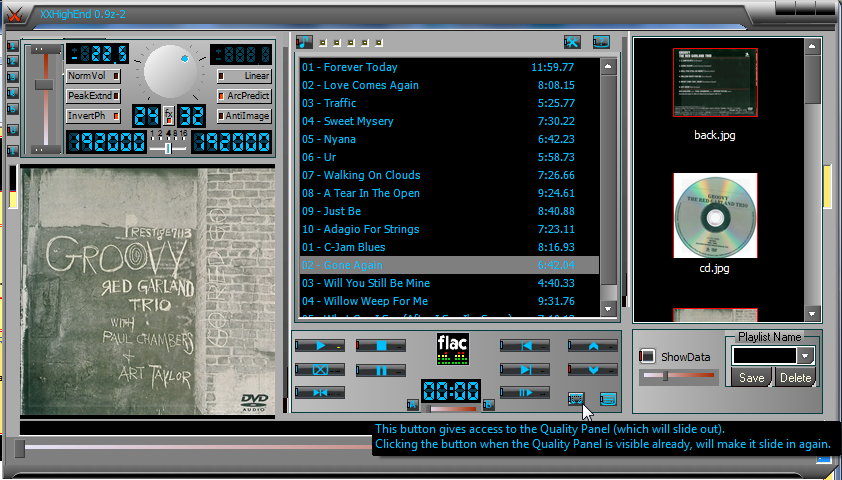Screen dimensions: 842x480
Task: Open the cd.jpg thumbnail
Action: click(x=715, y=215)
